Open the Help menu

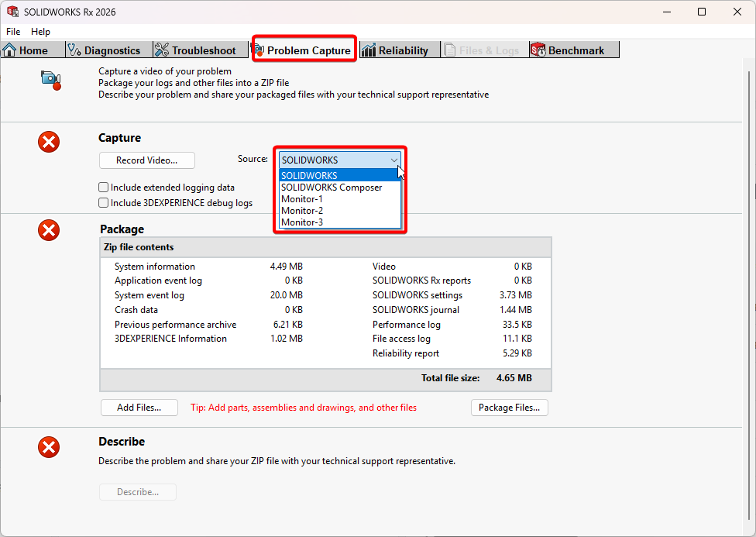40,31
